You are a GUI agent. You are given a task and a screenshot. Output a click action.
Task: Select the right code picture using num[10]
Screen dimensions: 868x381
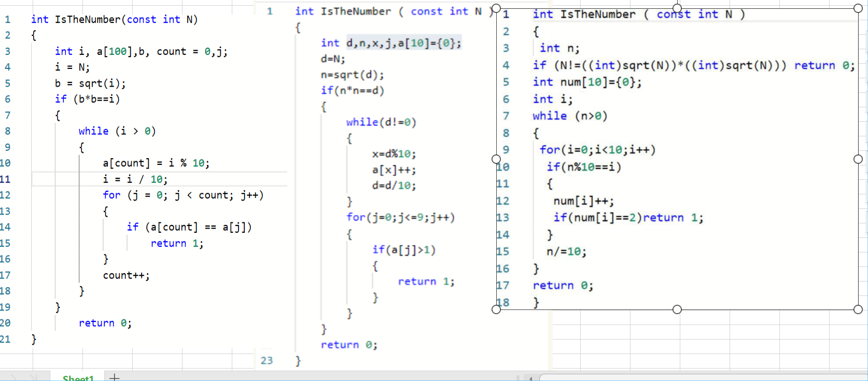coord(677,159)
